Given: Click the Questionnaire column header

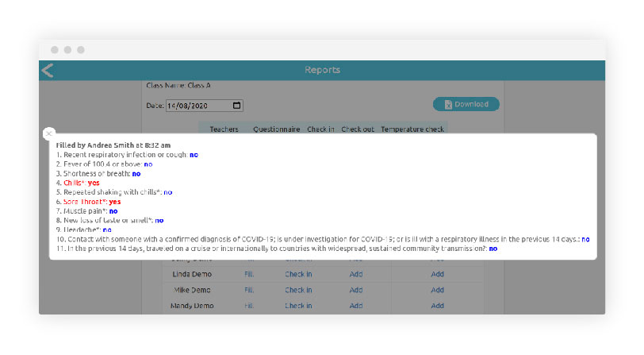Looking at the screenshot, I should [x=277, y=129].
